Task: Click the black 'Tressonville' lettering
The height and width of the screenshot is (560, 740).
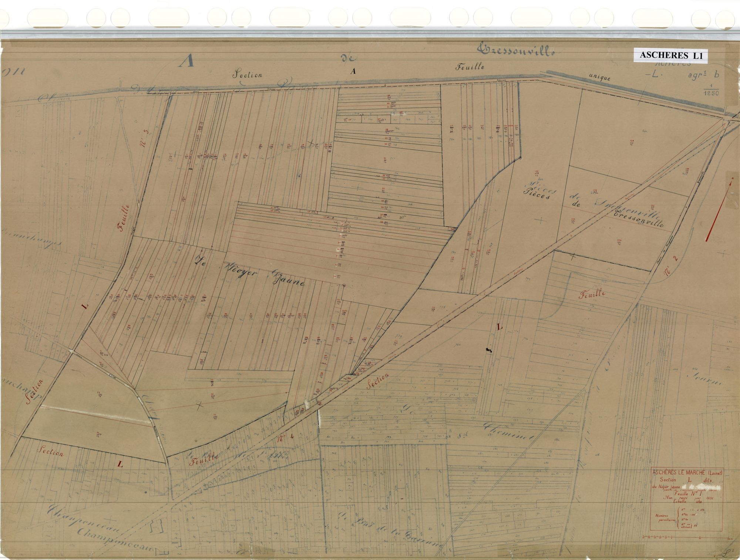Action: pos(639,219)
